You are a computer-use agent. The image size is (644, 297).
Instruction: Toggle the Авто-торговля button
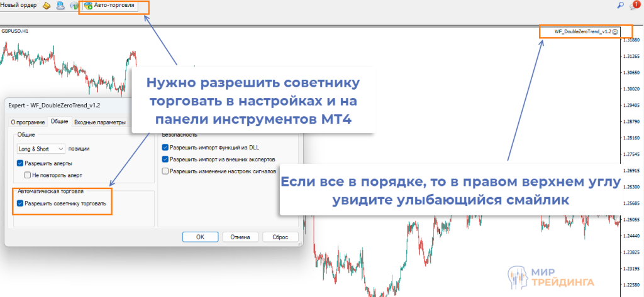tap(109, 6)
